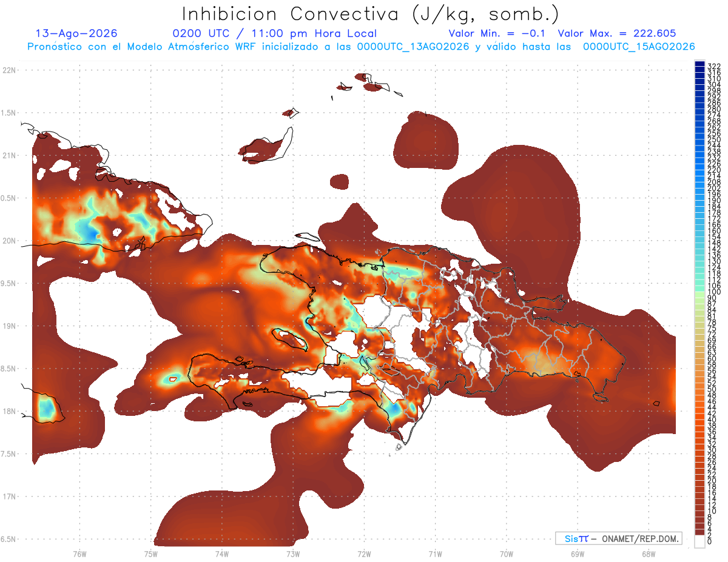Click the "74W" longitude label
This screenshot has width=728, height=562.
(x=221, y=554)
